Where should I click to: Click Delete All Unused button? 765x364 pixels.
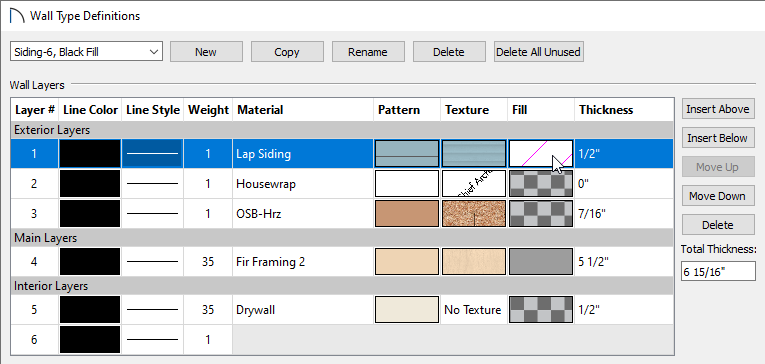coord(538,52)
